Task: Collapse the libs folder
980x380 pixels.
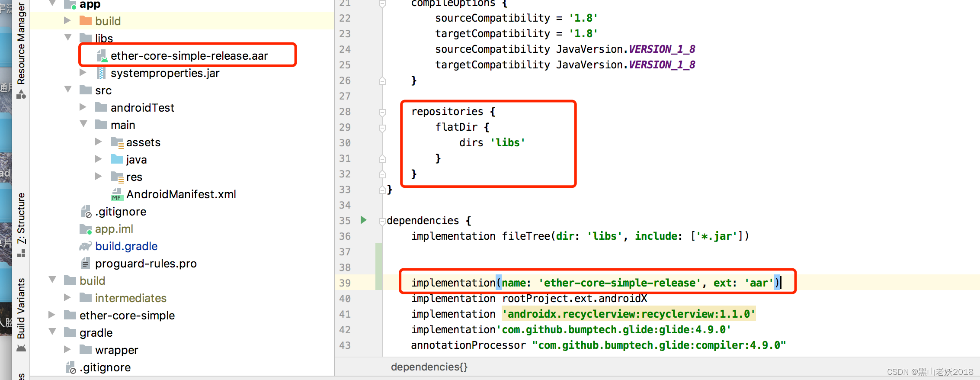Action: click(68, 38)
